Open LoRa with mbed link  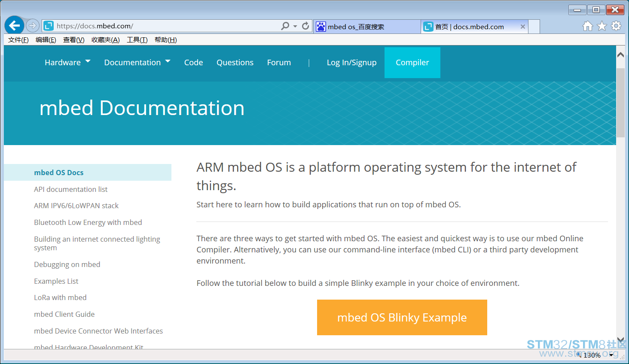click(x=60, y=297)
